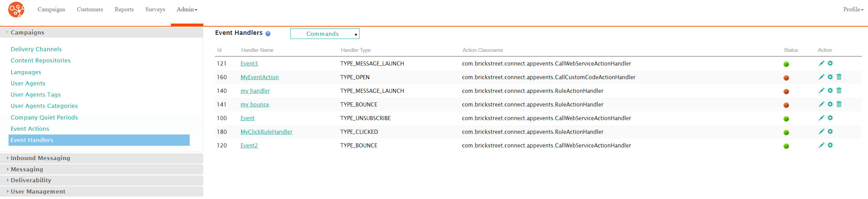Image resolution: width=868 pixels, height=199 pixels.
Task: Open the handler link named Event
Action: coord(247,118)
